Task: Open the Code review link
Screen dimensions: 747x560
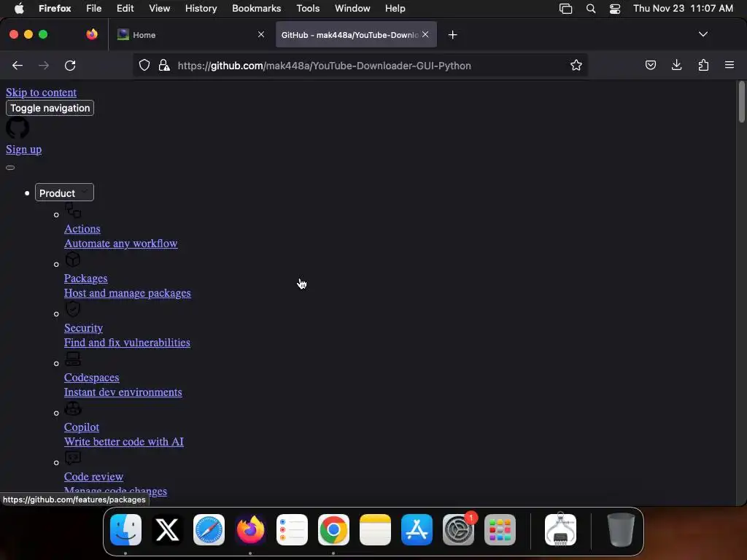Action: pyautogui.click(x=94, y=476)
